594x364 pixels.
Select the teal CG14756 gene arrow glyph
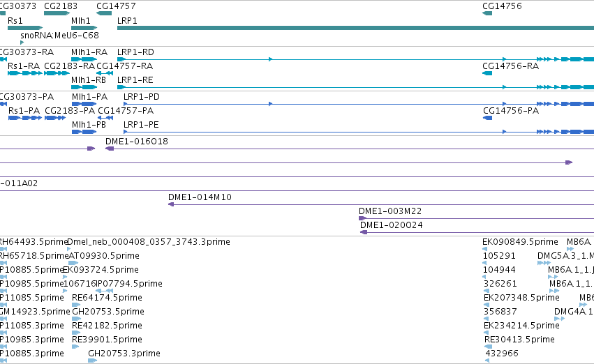[x=487, y=13]
